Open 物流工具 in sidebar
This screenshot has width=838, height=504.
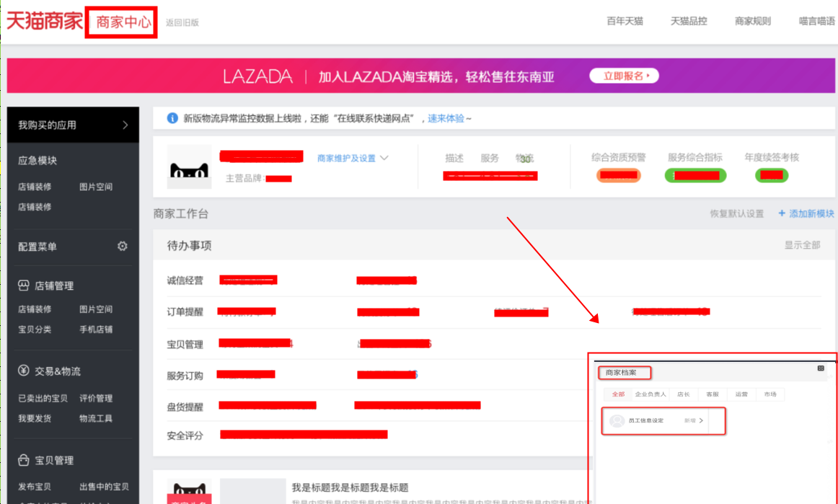96,418
